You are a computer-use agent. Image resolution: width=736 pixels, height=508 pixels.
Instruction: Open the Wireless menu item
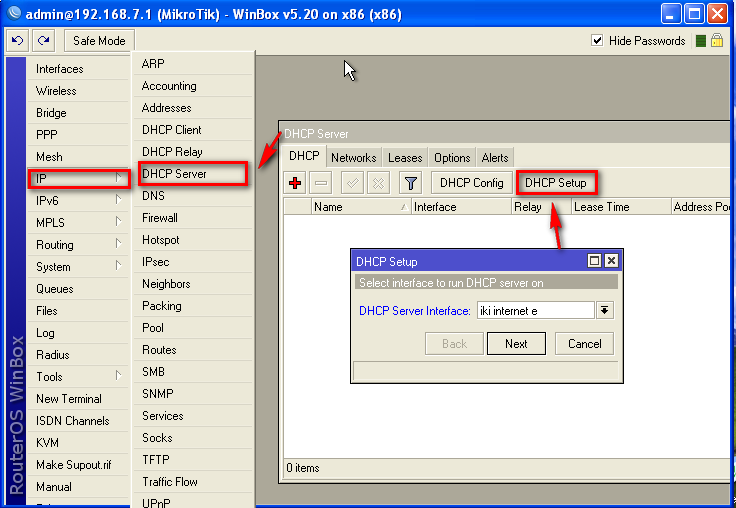click(x=78, y=91)
